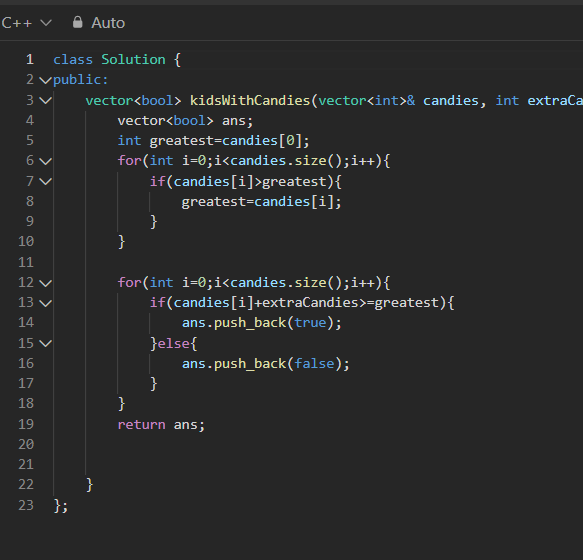Click the closing '};' on line 23
This screenshot has height=560, width=583.
coord(61,506)
